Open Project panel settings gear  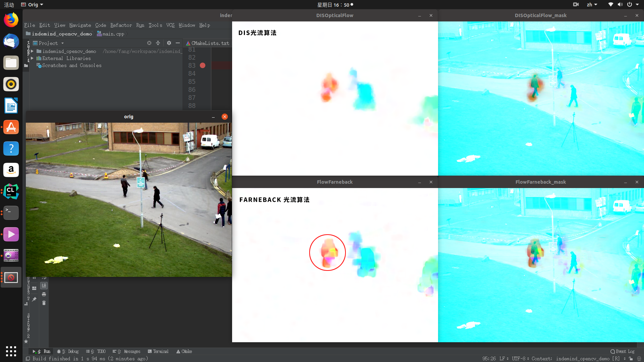click(169, 43)
